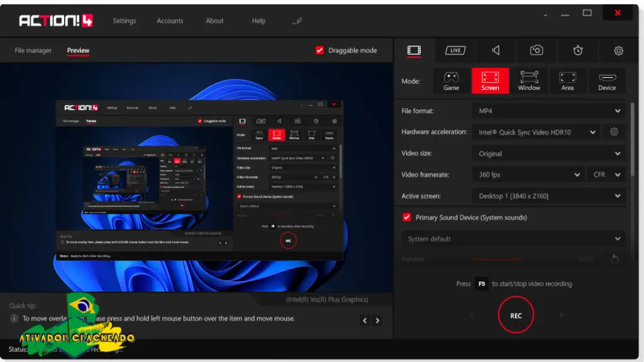Open the general settings gear tab
Viewport: 644px width, 362px height.
pyautogui.click(x=619, y=50)
